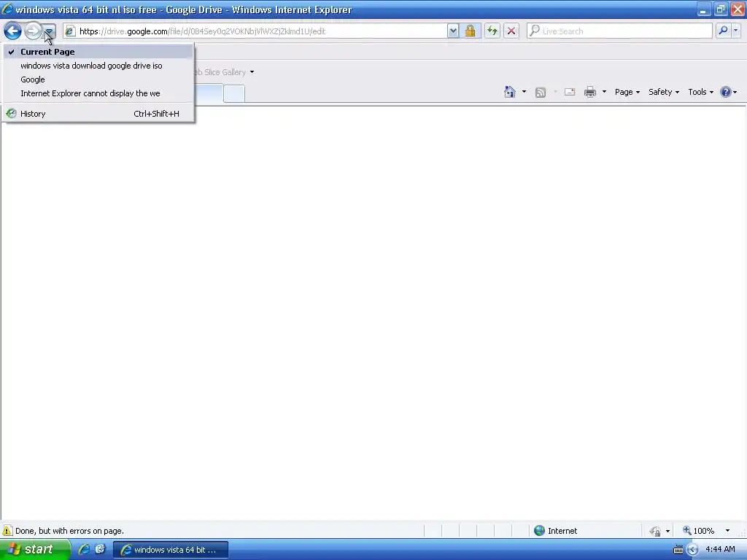Open the Tools menu
Viewport: 747px width, 560px height.
pos(700,92)
